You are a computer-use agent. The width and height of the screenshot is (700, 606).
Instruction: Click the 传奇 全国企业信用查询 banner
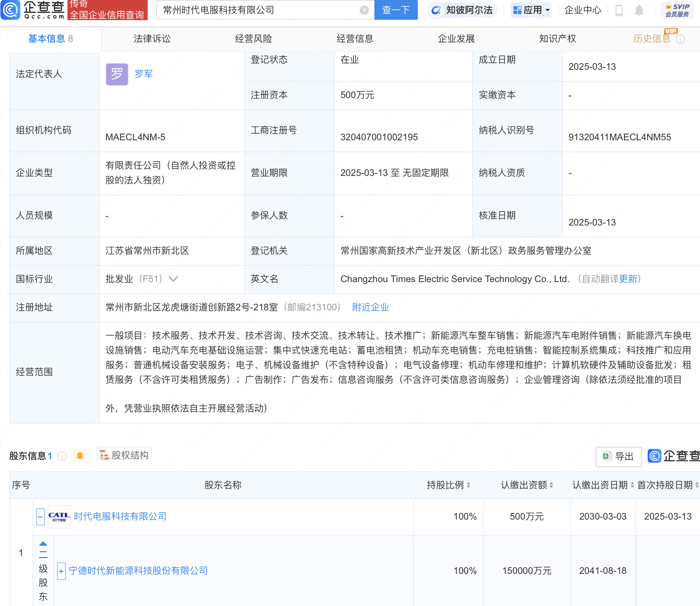tap(107, 10)
